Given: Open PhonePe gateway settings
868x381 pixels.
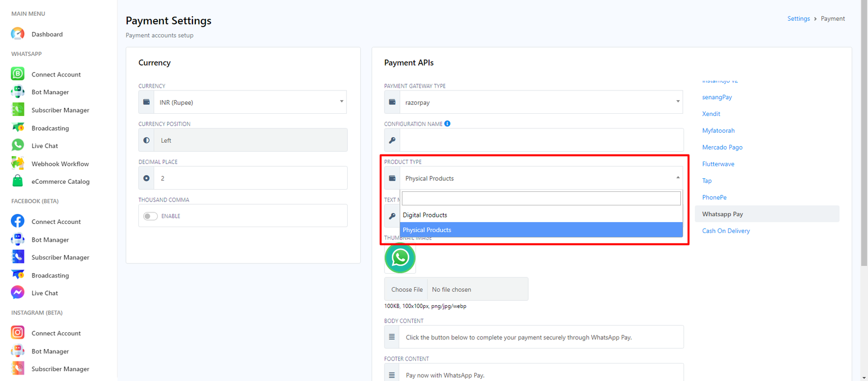Looking at the screenshot, I should pyautogui.click(x=714, y=197).
